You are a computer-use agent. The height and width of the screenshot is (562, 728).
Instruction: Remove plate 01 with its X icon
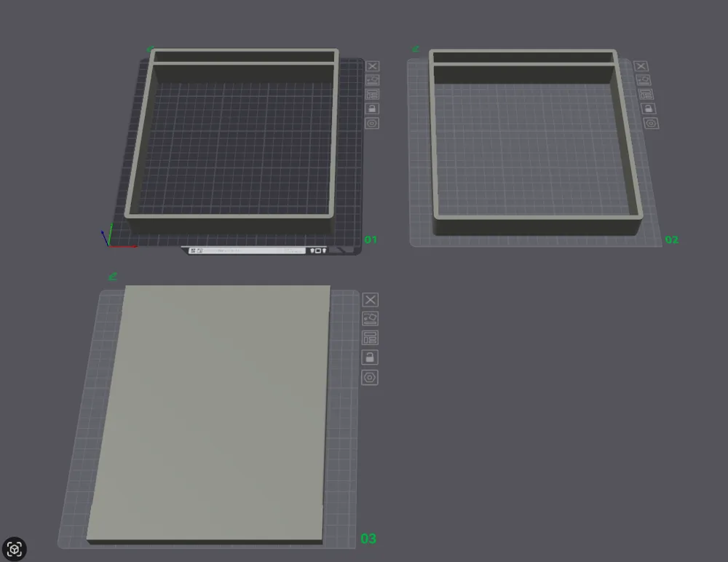point(372,66)
